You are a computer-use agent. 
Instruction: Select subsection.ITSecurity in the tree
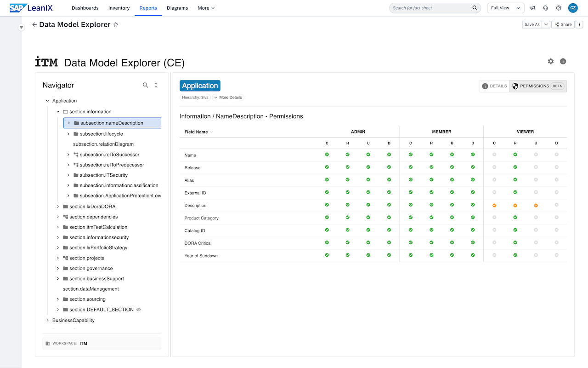(104, 175)
